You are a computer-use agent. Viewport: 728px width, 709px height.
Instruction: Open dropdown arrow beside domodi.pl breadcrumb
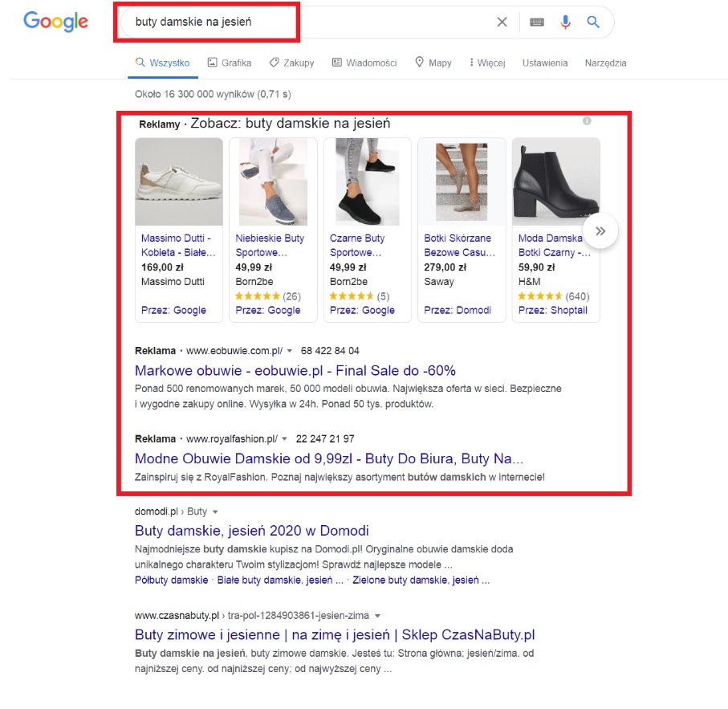(215, 511)
